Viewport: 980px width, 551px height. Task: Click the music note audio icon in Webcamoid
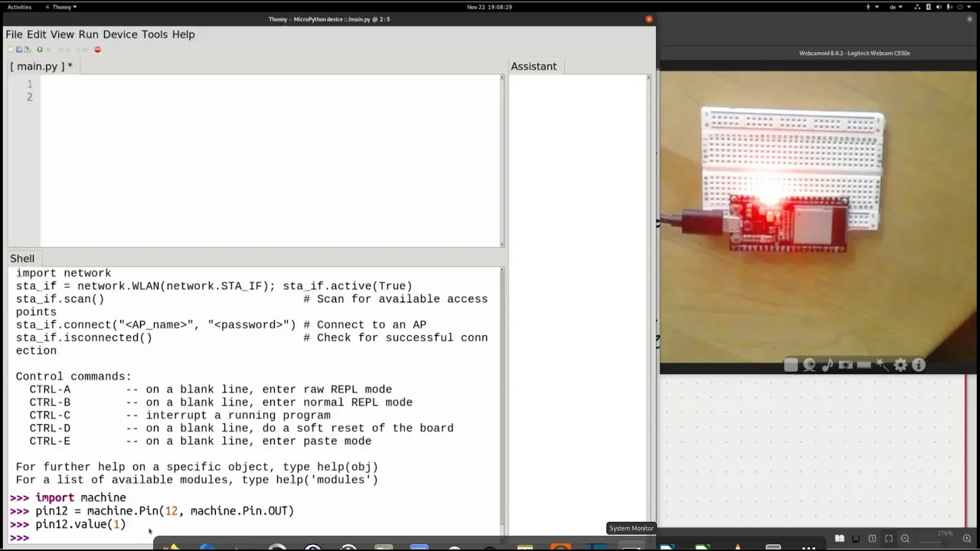tap(828, 365)
